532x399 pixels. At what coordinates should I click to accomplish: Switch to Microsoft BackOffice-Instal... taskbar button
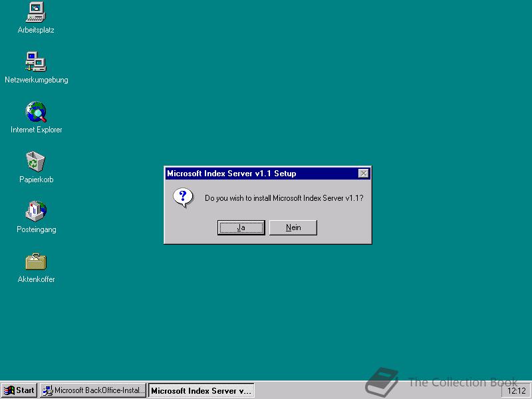point(93,390)
